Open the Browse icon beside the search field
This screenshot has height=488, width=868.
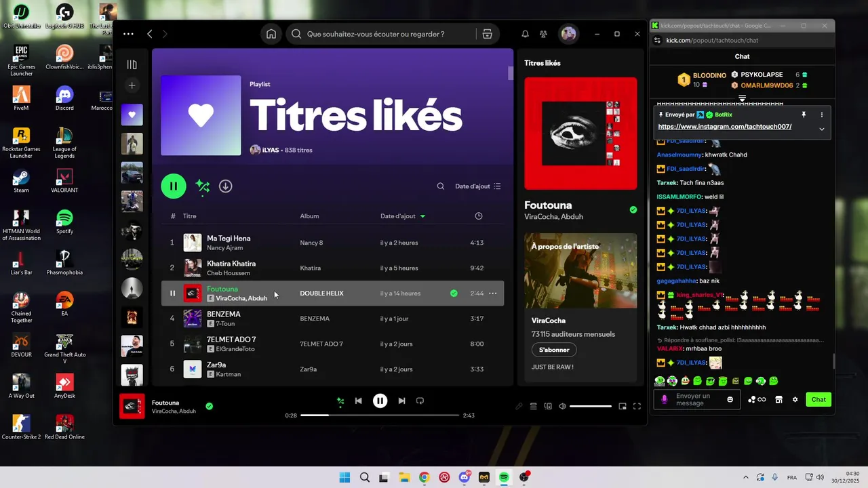(x=487, y=34)
